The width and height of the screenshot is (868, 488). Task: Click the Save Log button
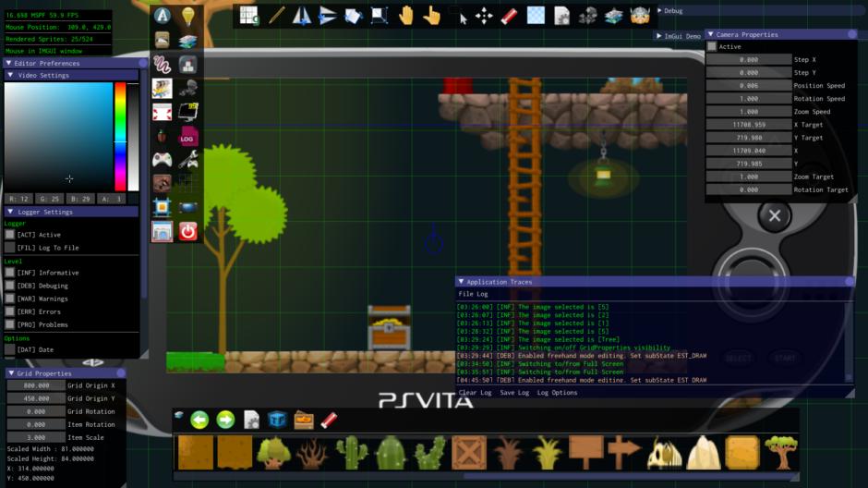[x=514, y=393]
